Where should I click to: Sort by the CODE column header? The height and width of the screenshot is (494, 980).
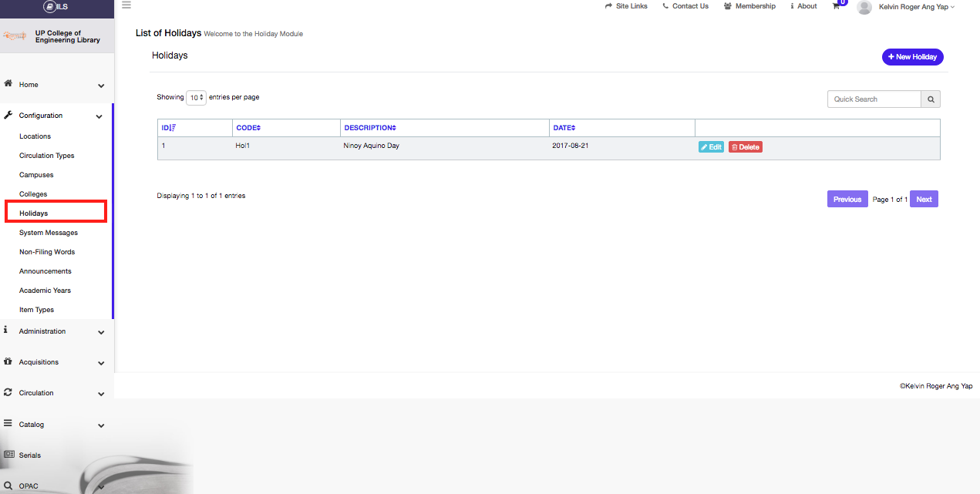tap(248, 128)
